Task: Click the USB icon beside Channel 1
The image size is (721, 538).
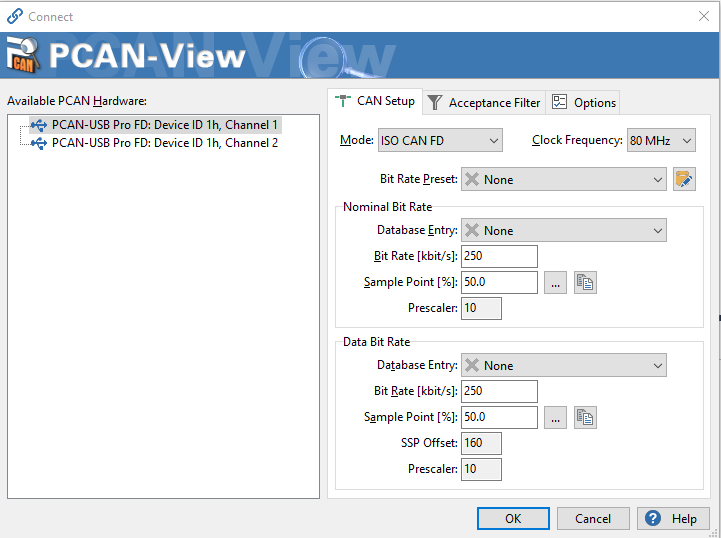Action: tap(39, 125)
